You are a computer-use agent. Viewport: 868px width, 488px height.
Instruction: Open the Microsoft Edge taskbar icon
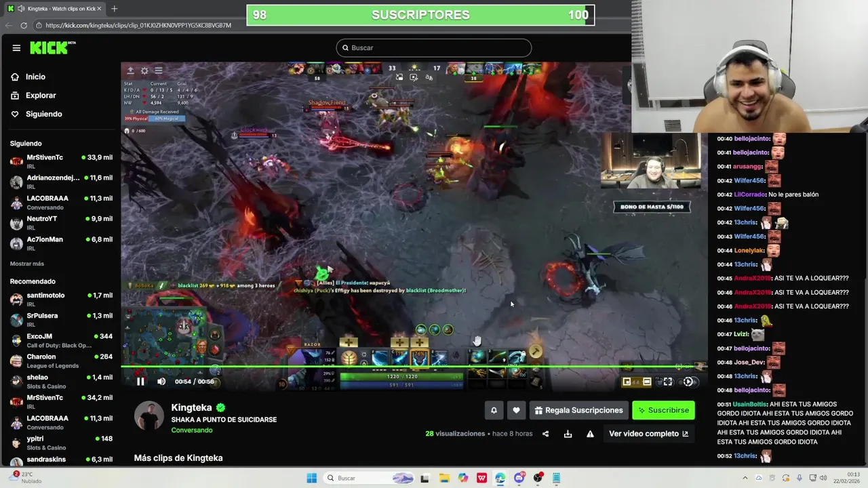pyautogui.click(x=500, y=478)
